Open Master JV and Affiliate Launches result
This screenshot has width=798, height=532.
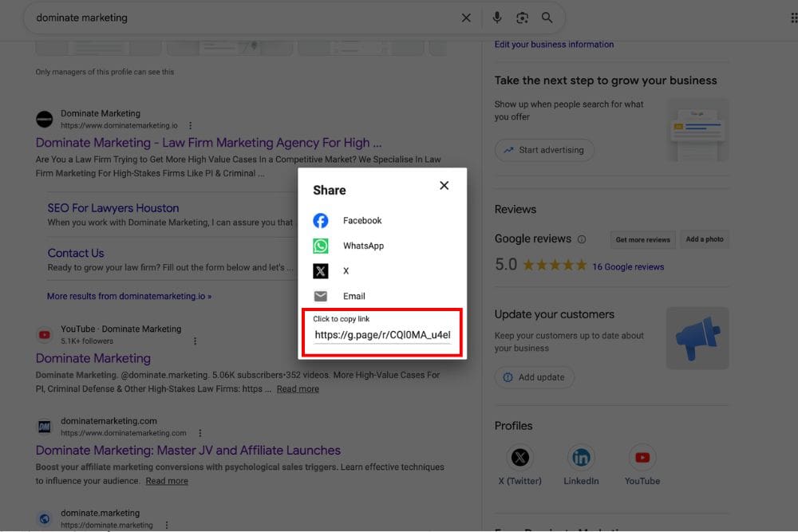click(x=188, y=451)
